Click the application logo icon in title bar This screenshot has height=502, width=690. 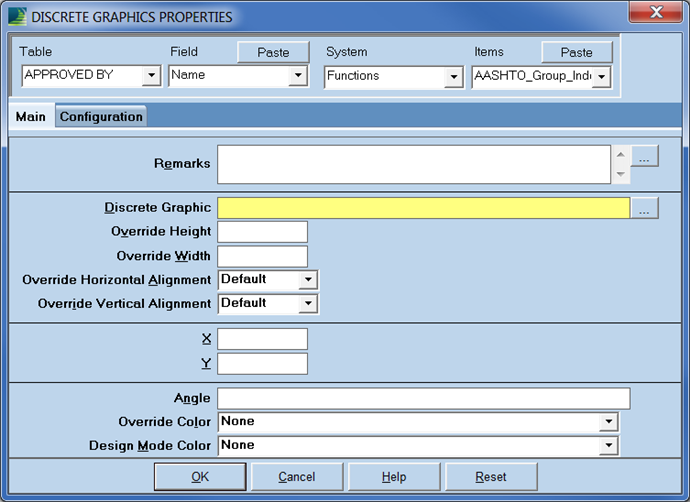(x=17, y=16)
